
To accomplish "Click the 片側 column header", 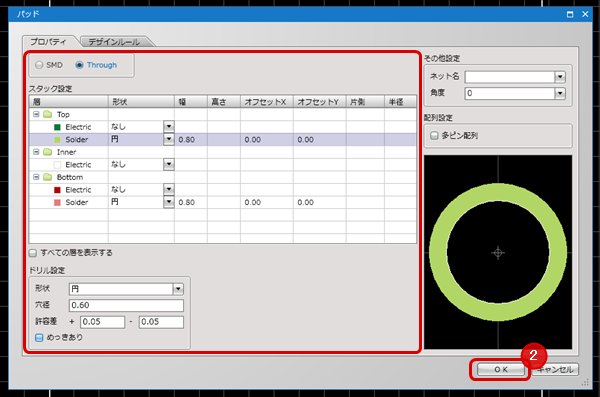I will coord(365,102).
